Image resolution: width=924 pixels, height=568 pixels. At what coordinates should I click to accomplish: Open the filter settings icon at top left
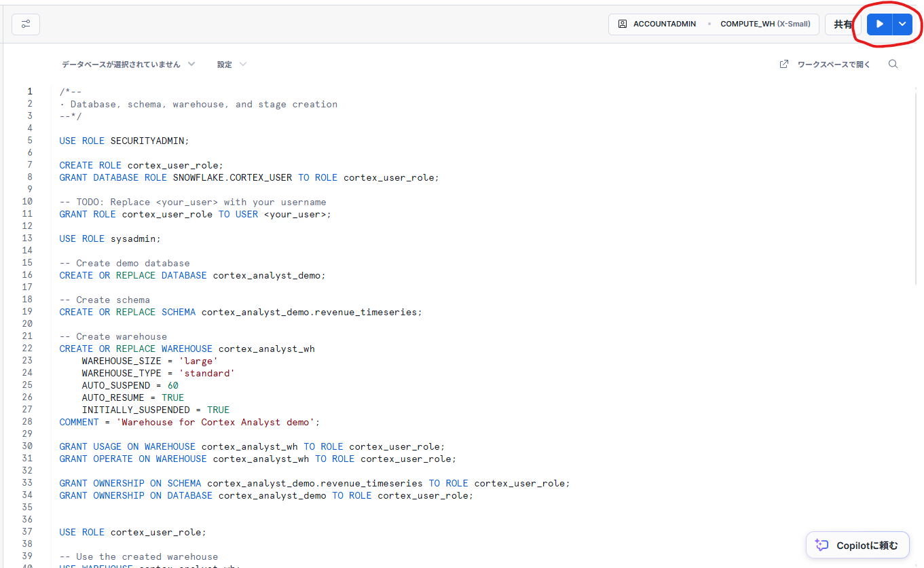(26, 24)
